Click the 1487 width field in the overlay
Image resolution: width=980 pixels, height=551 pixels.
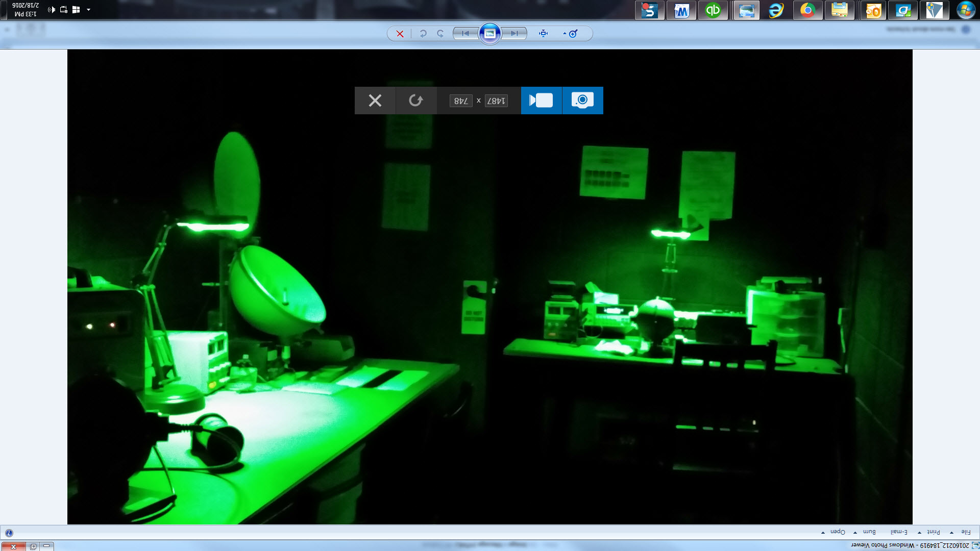[x=496, y=101]
